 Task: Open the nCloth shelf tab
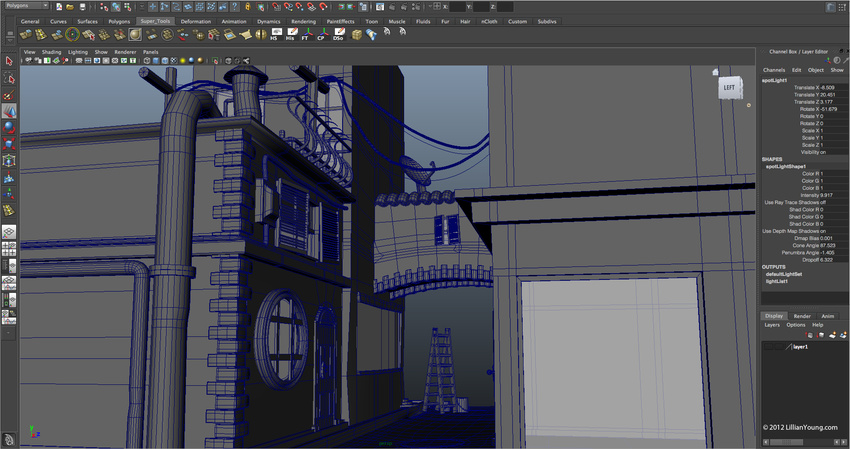click(x=489, y=22)
